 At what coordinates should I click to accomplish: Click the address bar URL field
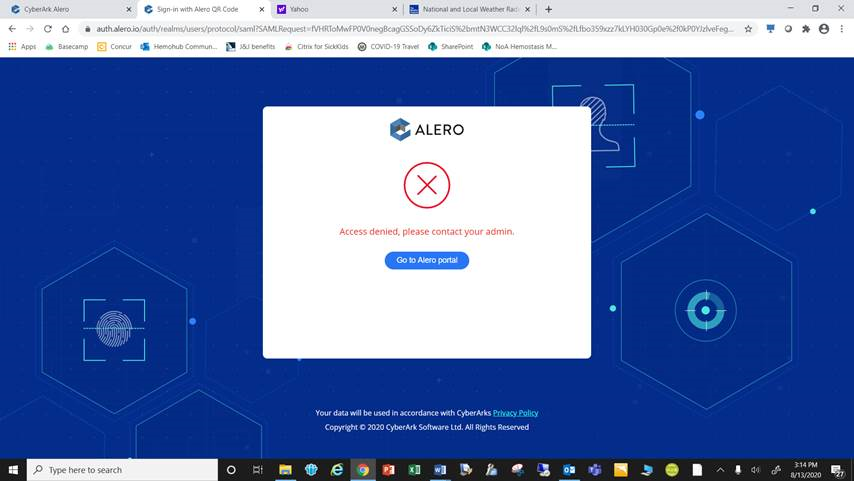(x=414, y=29)
